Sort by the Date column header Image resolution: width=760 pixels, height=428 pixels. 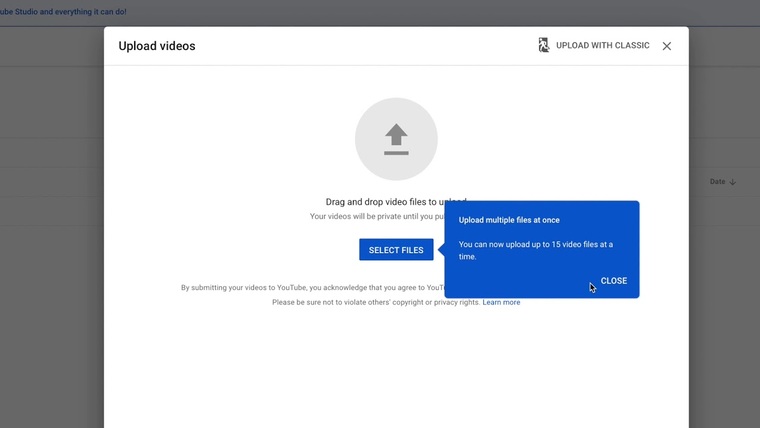(723, 182)
